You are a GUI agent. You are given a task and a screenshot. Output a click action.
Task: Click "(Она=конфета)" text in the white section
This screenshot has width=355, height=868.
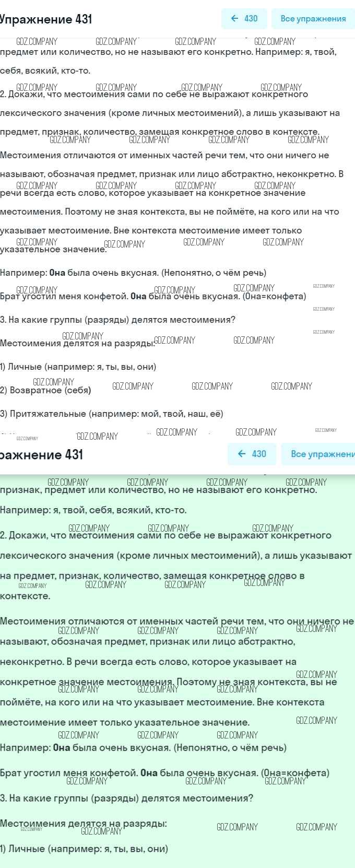coord(274,296)
